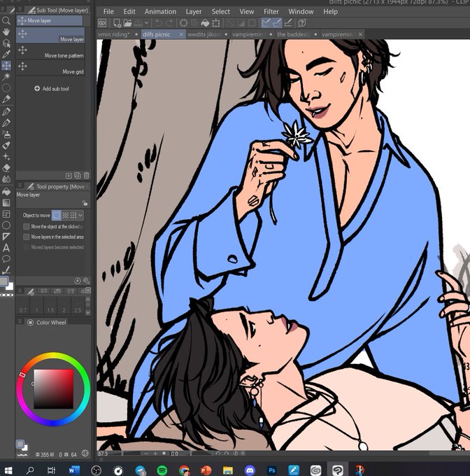
Task: Open the Animation menu
Action: pyautogui.click(x=160, y=11)
